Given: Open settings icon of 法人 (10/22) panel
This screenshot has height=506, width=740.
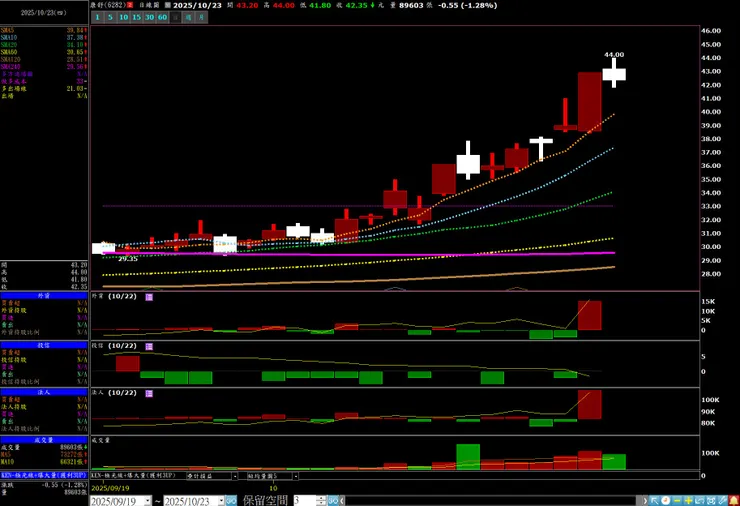Looking at the screenshot, I should pos(149,393).
